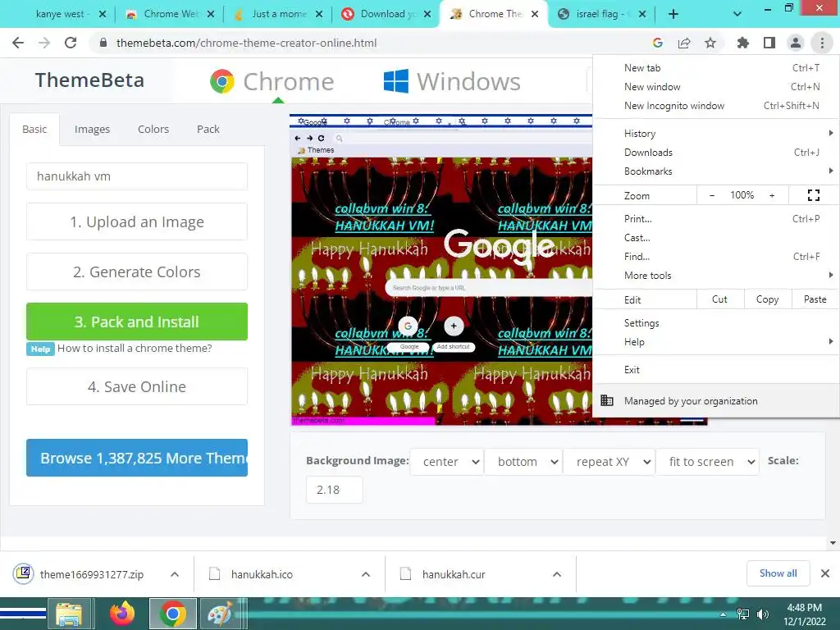Open the Extensions puzzle icon
Viewport: 840px width, 630px height.
[743, 43]
